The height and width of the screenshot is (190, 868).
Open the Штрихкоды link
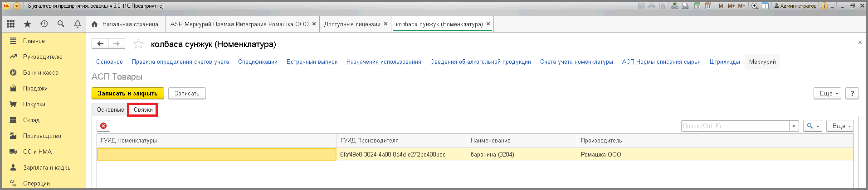tap(724, 62)
